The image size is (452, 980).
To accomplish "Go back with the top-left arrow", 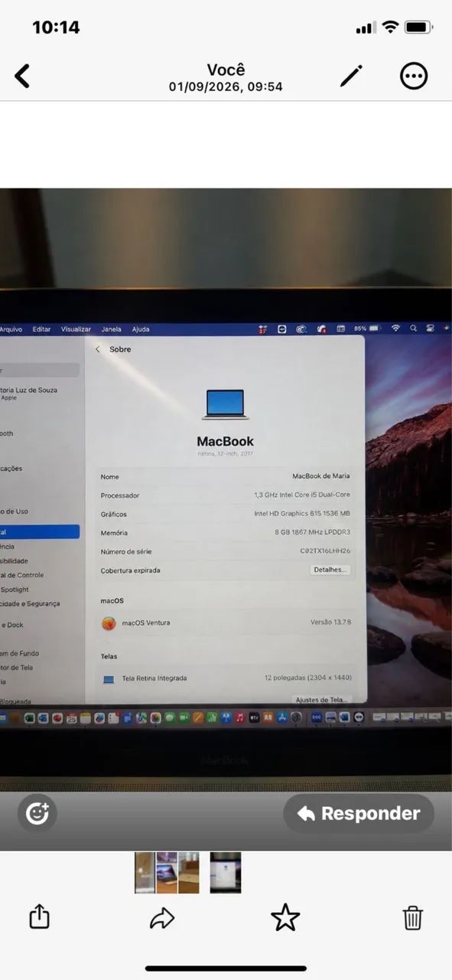I will coord(23,76).
